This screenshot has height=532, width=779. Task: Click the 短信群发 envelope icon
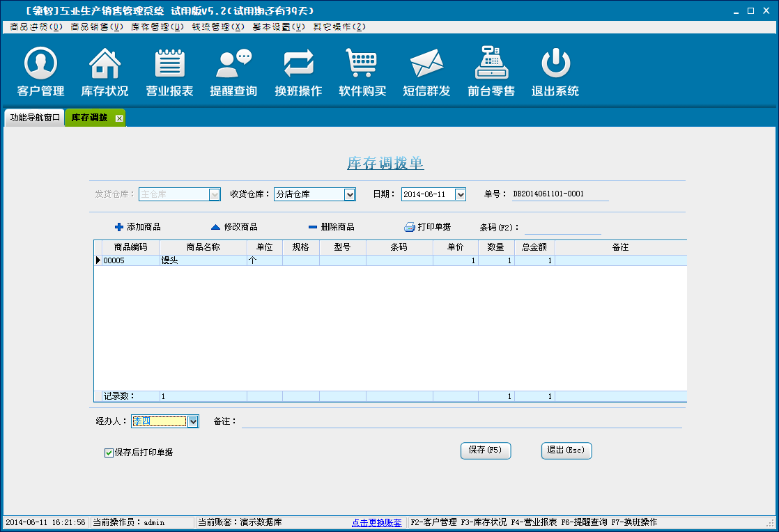click(x=426, y=64)
